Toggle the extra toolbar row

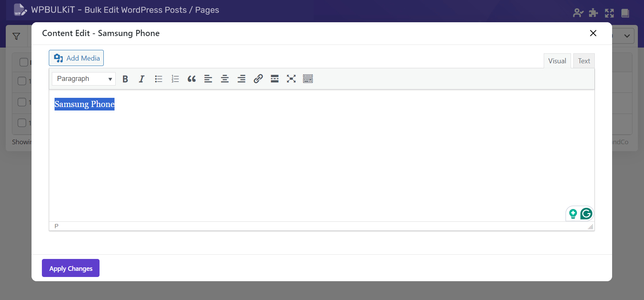308,79
